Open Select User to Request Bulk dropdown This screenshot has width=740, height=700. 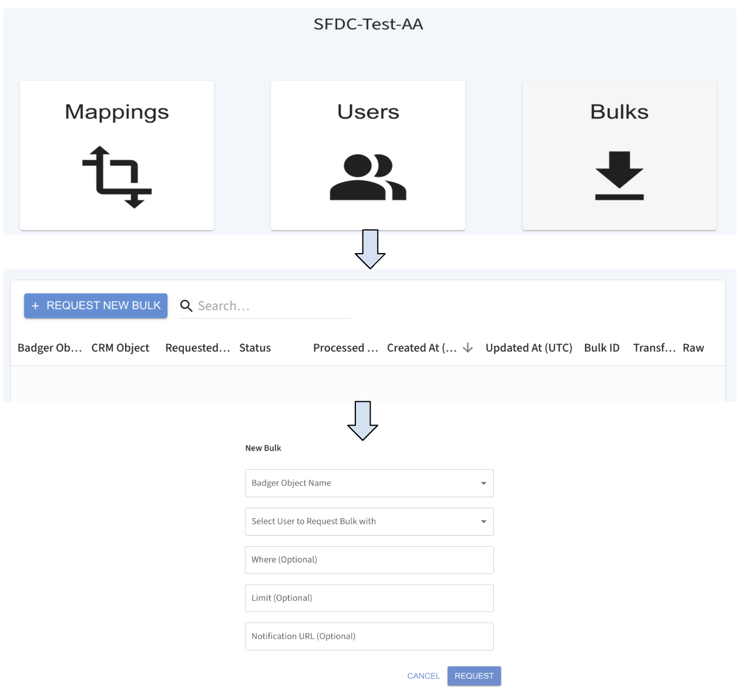[369, 521]
